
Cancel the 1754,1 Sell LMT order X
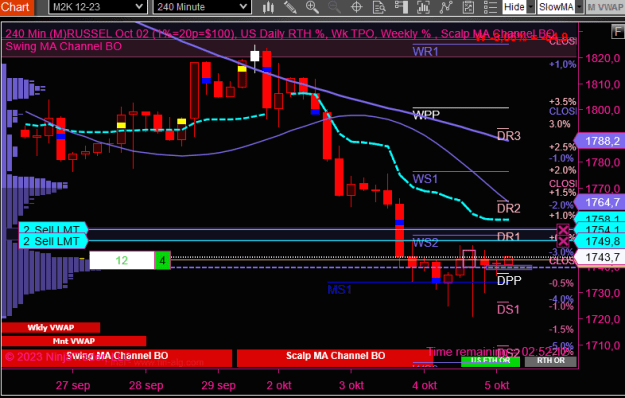tap(563, 230)
